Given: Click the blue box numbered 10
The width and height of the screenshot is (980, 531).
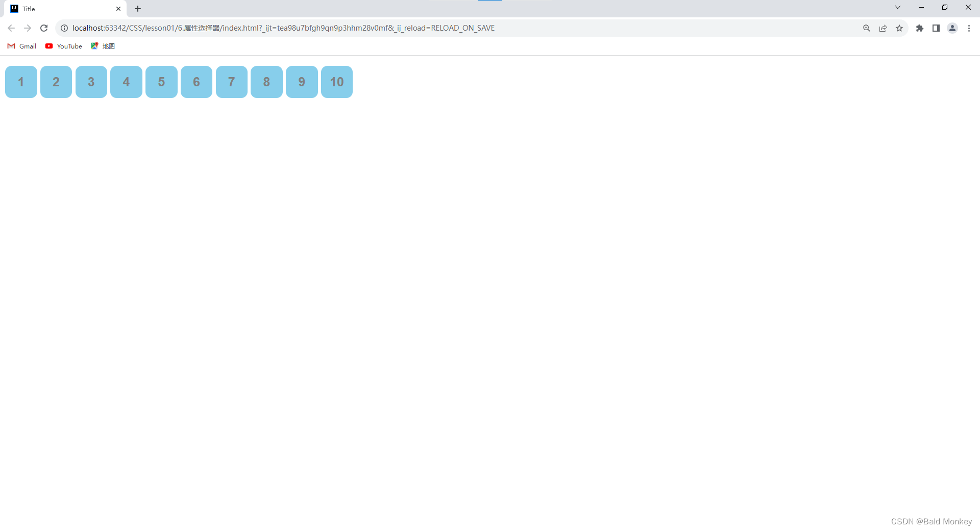Looking at the screenshot, I should (x=337, y=82).
